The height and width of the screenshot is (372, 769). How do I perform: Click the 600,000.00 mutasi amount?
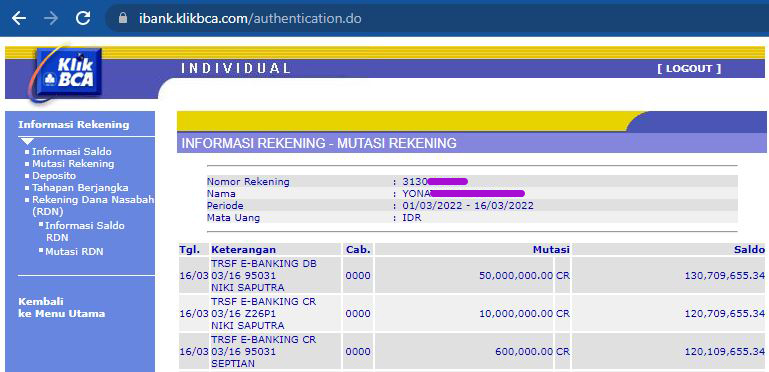pyautogui.click(x=525, y=351)
